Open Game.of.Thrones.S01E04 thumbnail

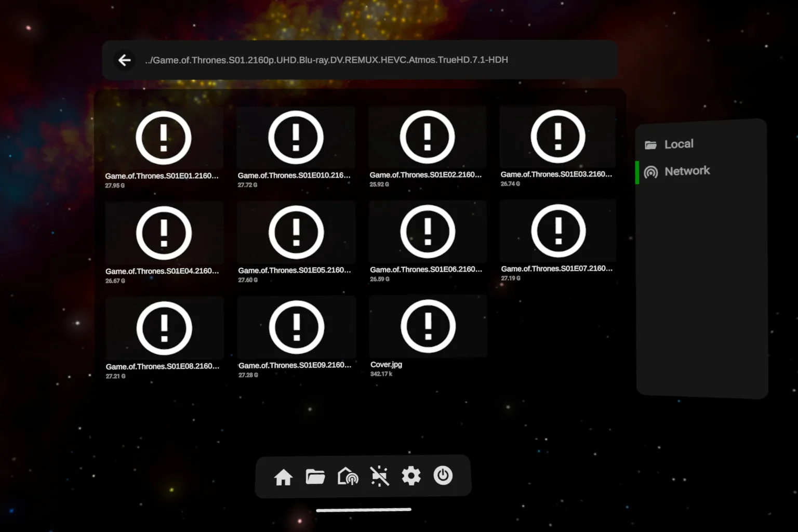pyautogui.click(x=164, y=233)
